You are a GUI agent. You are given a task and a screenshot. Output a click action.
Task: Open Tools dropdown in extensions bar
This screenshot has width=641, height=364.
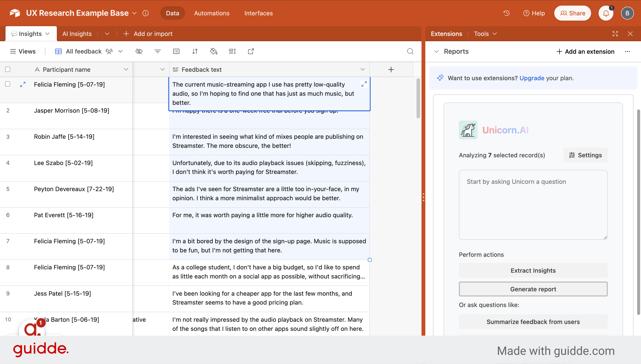(x=485, y=34)
